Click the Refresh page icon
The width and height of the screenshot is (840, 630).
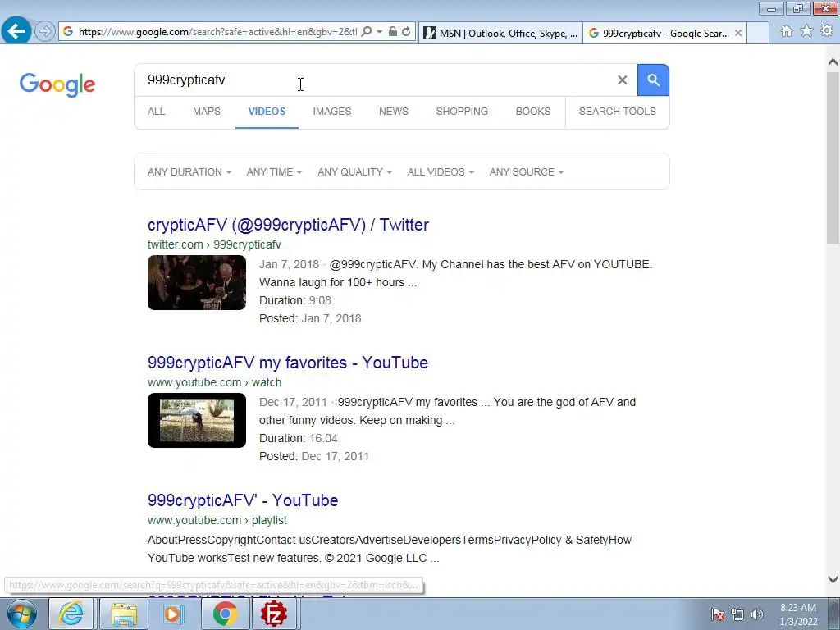point(407,32)
